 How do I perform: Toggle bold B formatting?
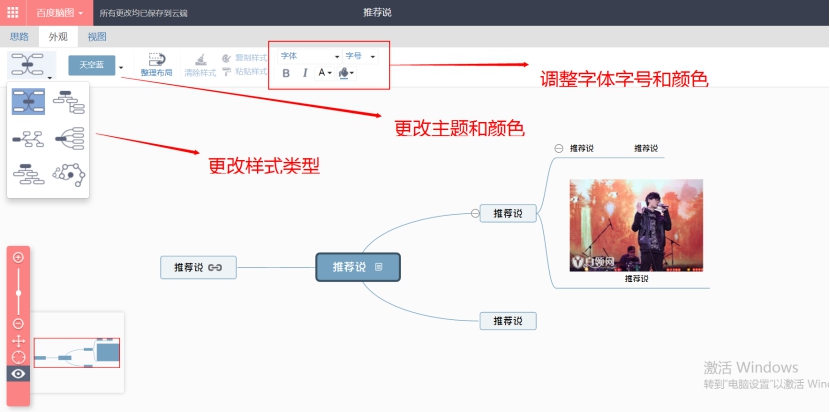coord(286,73)
